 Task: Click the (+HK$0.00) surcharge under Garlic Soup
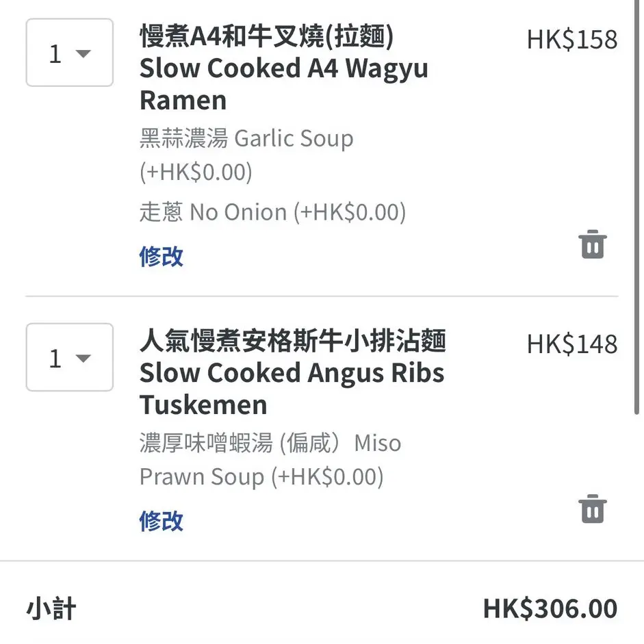click(x=196, y=172)
